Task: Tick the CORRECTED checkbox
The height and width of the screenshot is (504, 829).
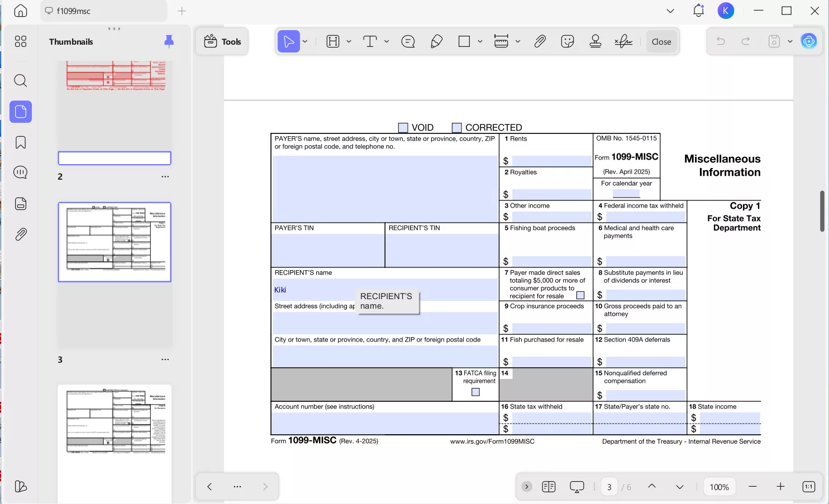Action: (x=456, y=128)
